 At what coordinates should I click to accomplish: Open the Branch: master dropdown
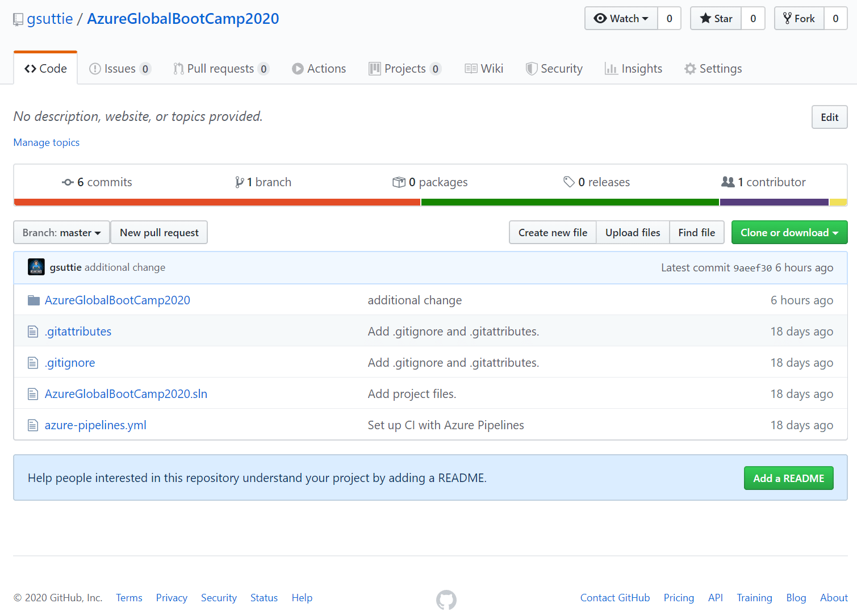point(61,233)
